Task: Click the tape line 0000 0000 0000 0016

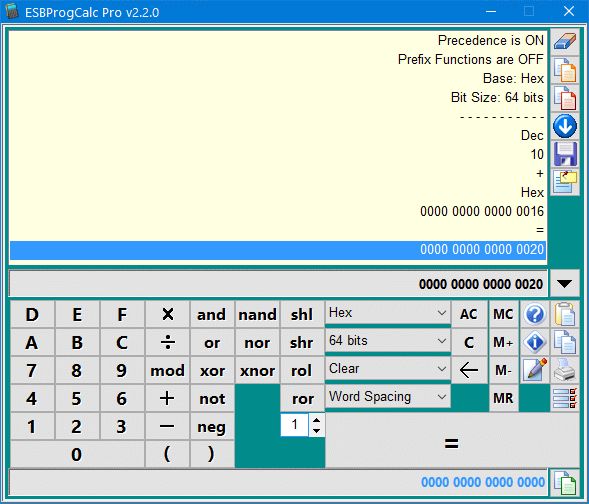Action: coord(482,211)
